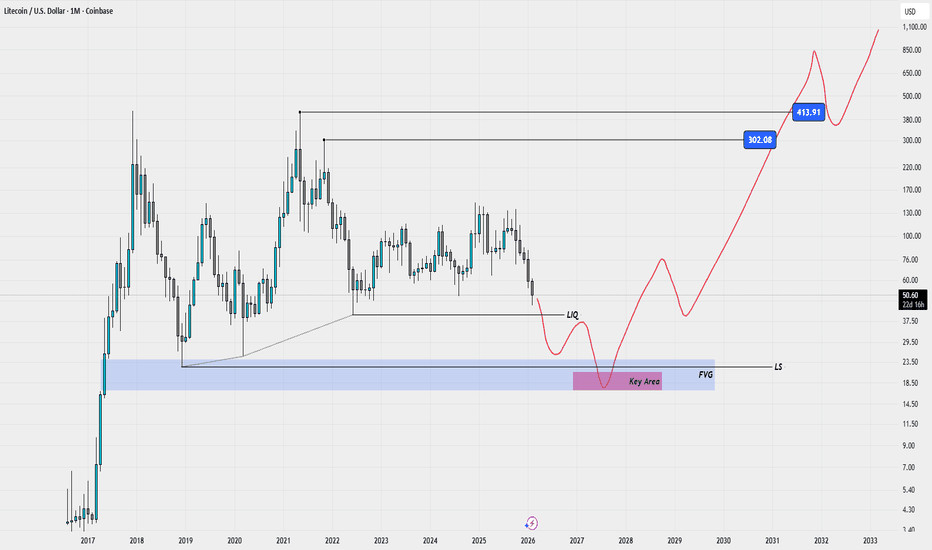Click 2026 on the time axis
Viewport: 932px width, 550px height.
tap(528, 540)
